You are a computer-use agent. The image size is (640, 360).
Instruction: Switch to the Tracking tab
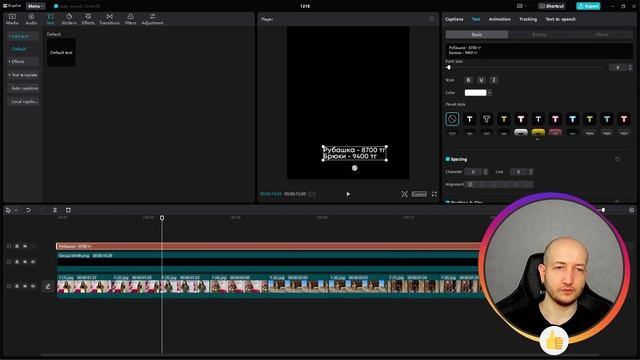(x=528, y=19)
